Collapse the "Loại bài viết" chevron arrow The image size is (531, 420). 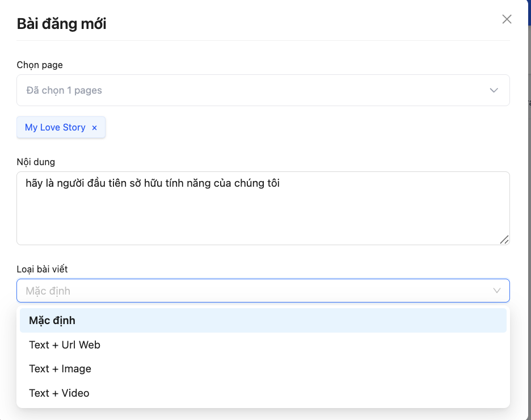(497, 291)
